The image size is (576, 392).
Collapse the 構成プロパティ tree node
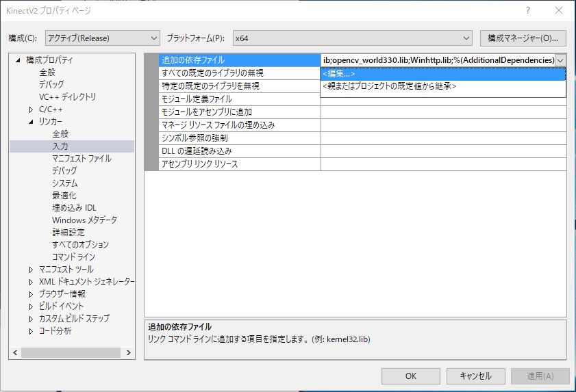point(18,60)
